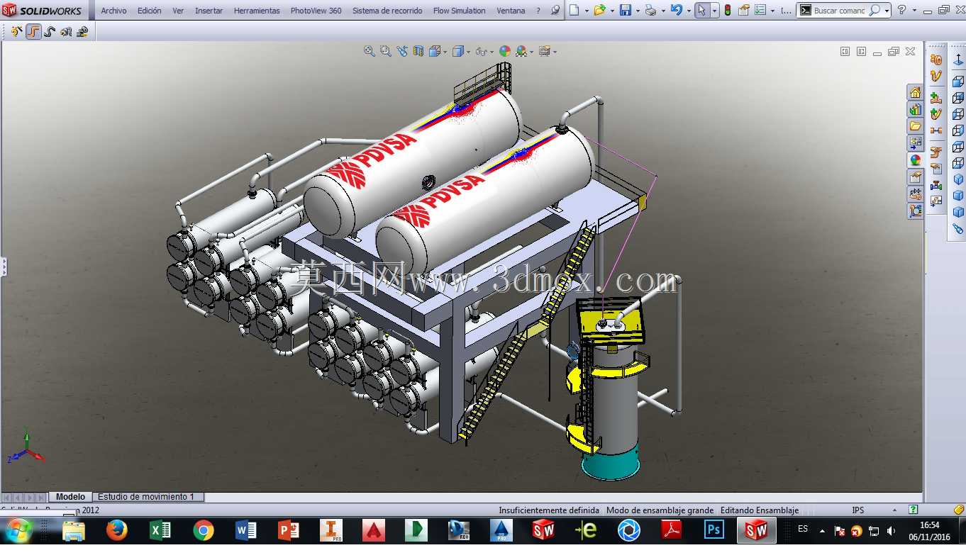The height and width of the screenshot is (560, 966).
Task: Click the blue Undo arrow icon
Action: pyautogui.click(x=676, y=10)
